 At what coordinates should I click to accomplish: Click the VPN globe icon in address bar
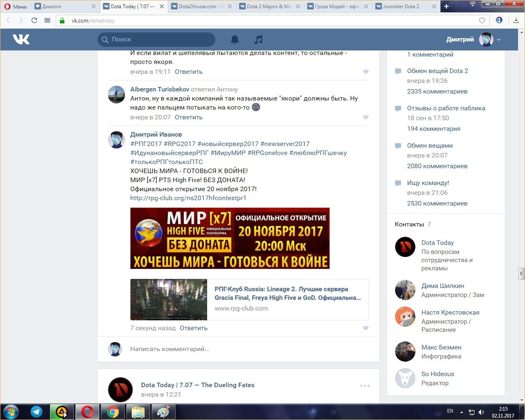click(x=499, y=20)
